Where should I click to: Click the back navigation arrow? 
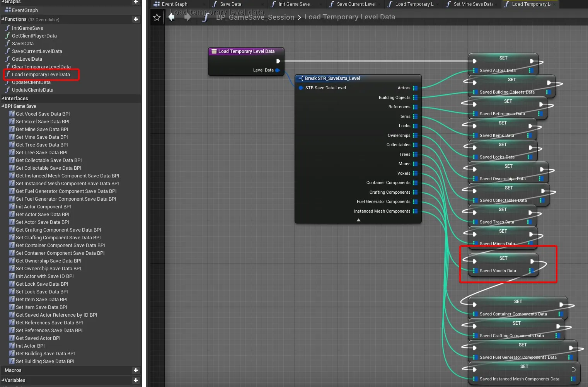tap(172, 17)
